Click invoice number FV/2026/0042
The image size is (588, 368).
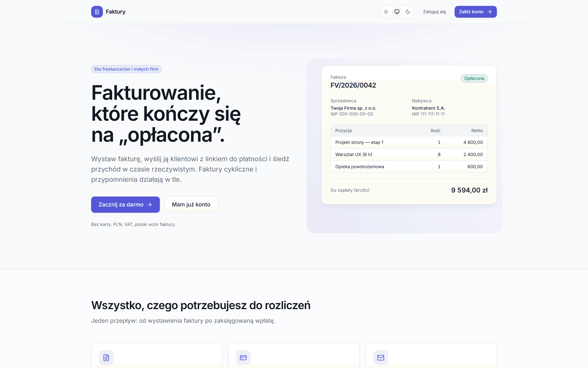pos(353,85)
